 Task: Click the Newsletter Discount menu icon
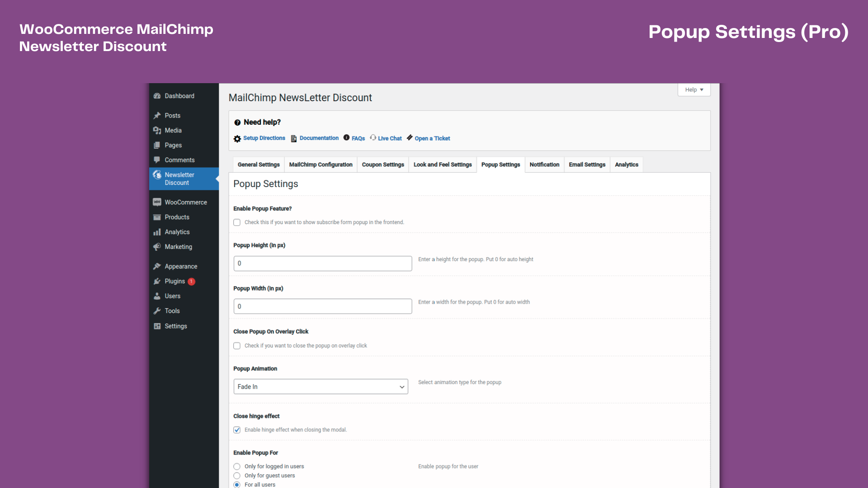tap(157, 175)
